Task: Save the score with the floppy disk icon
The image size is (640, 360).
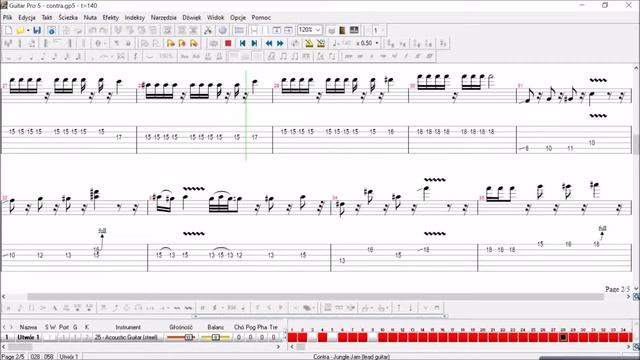Action: point(37,31)
